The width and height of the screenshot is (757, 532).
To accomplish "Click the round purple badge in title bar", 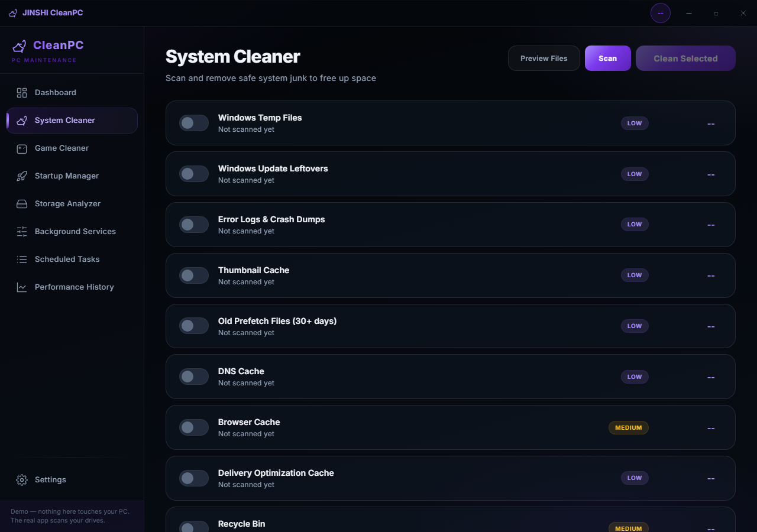I will coord(661,13).
